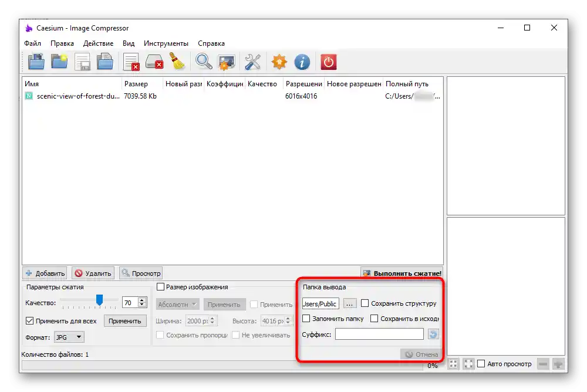The image size is (587, 392).
Task: Select the scenic-view-of-forest-du... file row
Action: coord(232,96)
